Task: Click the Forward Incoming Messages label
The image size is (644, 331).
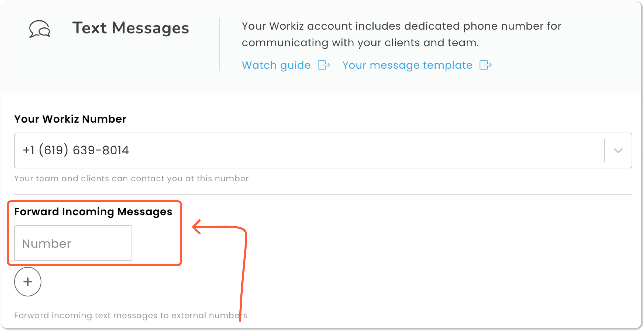Action: tap(93, 212)
